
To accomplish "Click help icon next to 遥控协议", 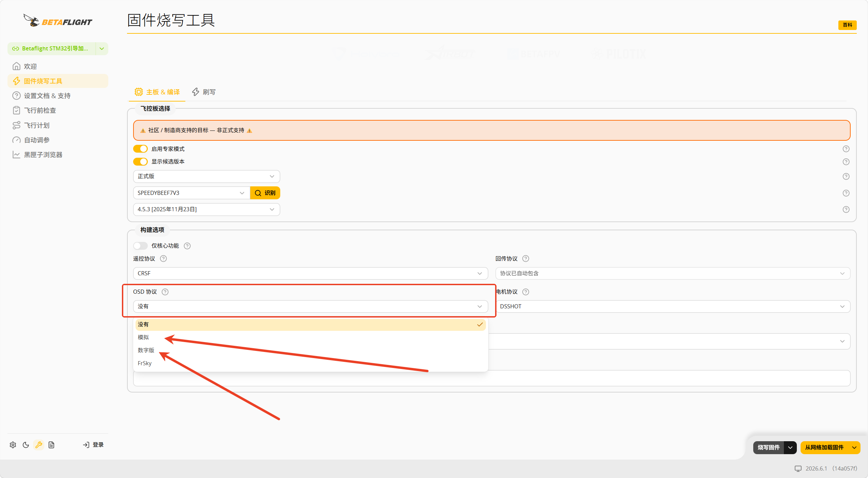I will point(163,259).
